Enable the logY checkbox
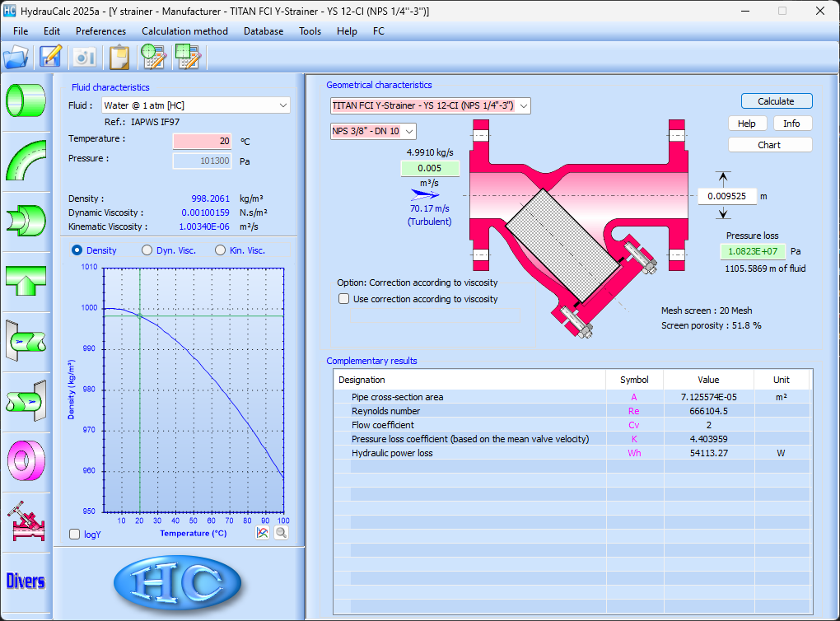The width and height of the screenshot is (840, 621). [x=76, y=535]
